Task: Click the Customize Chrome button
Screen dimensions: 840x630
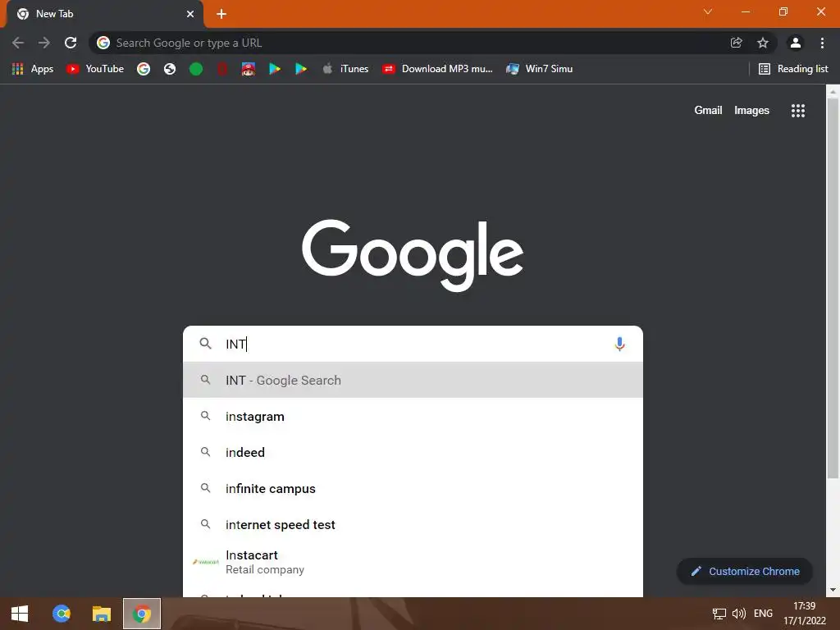Action: coord(745,571)
